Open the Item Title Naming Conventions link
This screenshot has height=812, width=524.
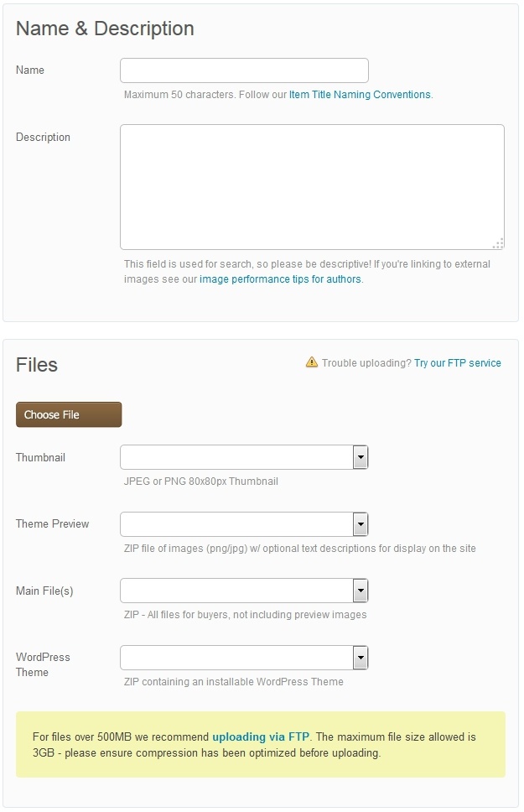[360, 95]
